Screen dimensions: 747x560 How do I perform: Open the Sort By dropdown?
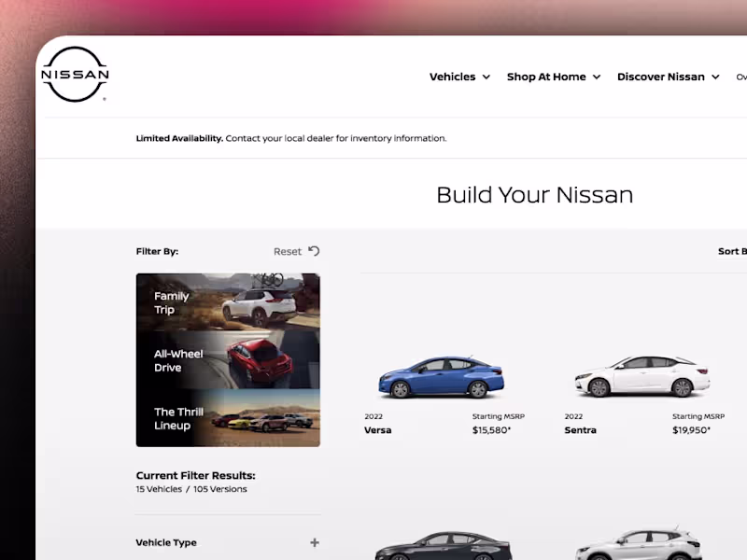732,251
